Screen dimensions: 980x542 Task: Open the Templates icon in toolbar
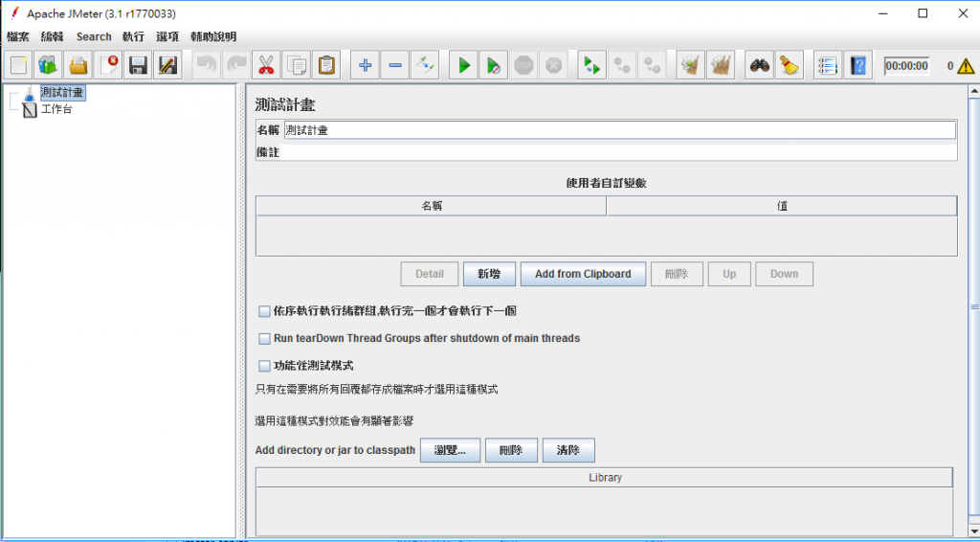point(49,65)
